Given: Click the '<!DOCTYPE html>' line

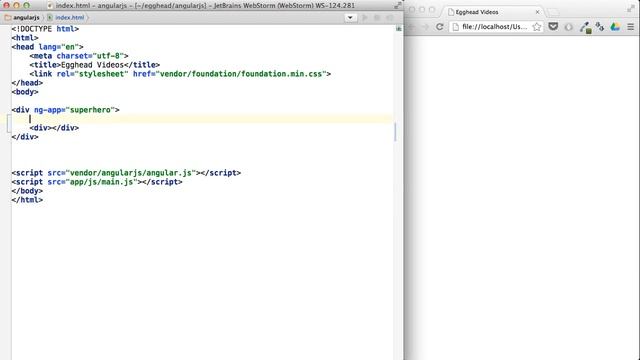Looking at the screenshot, I should coord(45,29).
